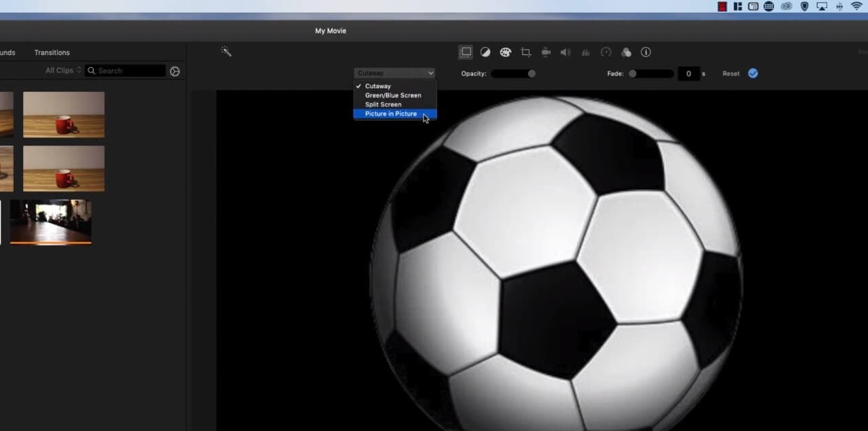Click the Auto-Enhance magic wand
Viewport: 868px width, 431px height.
coord(226,51)
